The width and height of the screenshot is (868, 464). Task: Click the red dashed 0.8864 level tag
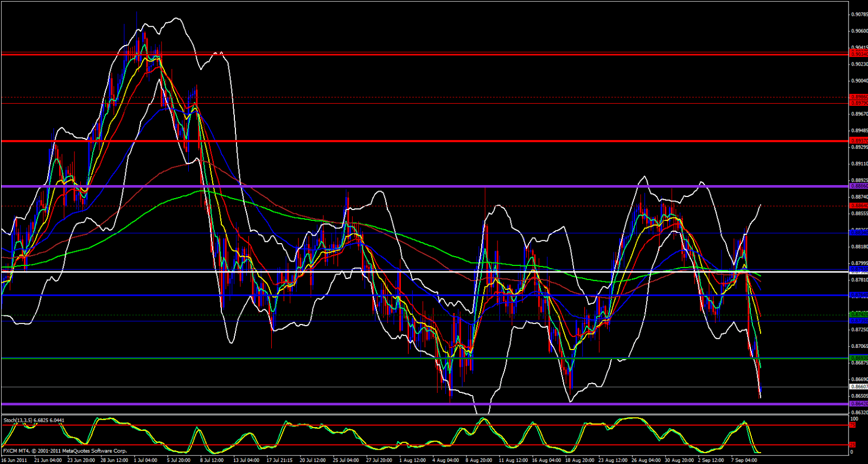click(859, 206)
